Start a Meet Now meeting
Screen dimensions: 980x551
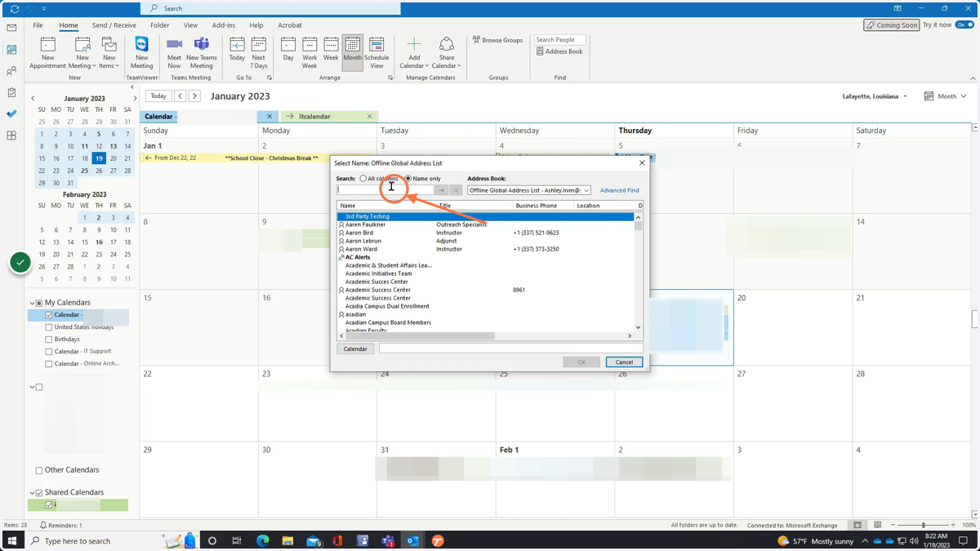coord(174,53)
